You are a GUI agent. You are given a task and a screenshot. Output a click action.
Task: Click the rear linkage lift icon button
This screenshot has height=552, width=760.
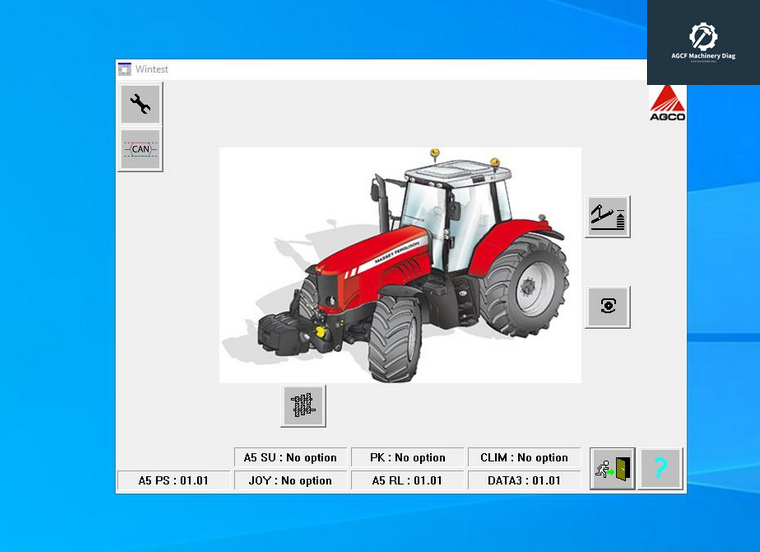click(608, 217)
